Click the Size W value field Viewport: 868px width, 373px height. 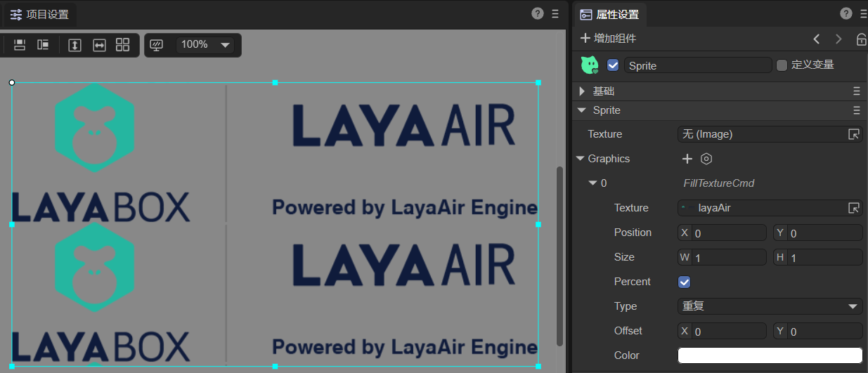point(730,258)
